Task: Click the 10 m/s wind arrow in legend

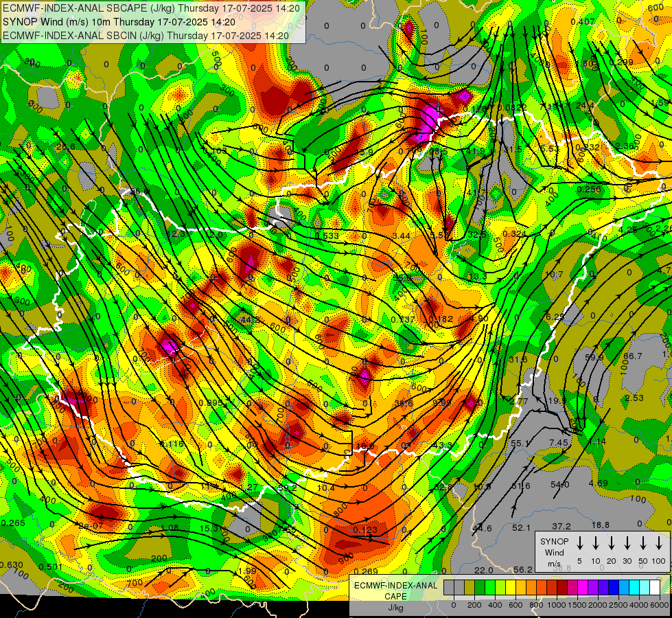Action: pyautogui.click(x=595, y=543)
